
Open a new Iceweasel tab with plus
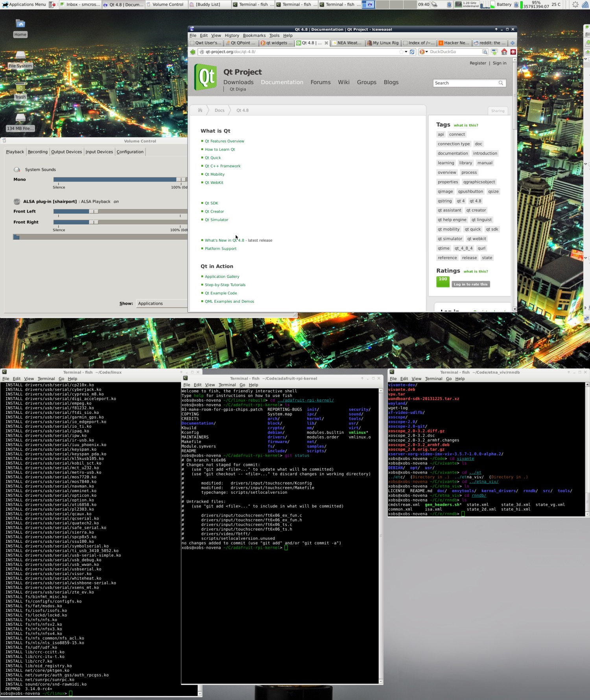pyautogui.click(x=513, y=43)
